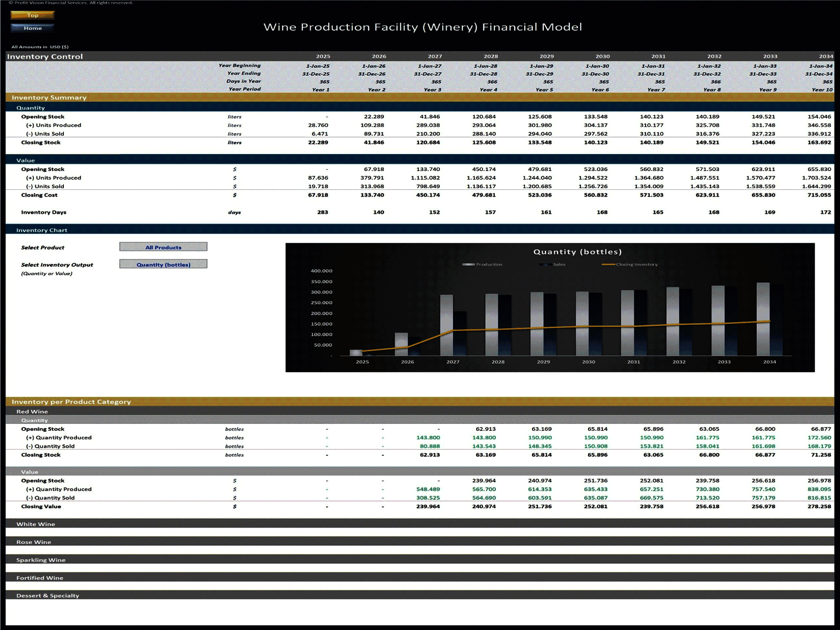Image resolution: width=840 pixels, height=630 pixels.
Task: Click the Year 5 period cell
Action: tap(544, 90)
